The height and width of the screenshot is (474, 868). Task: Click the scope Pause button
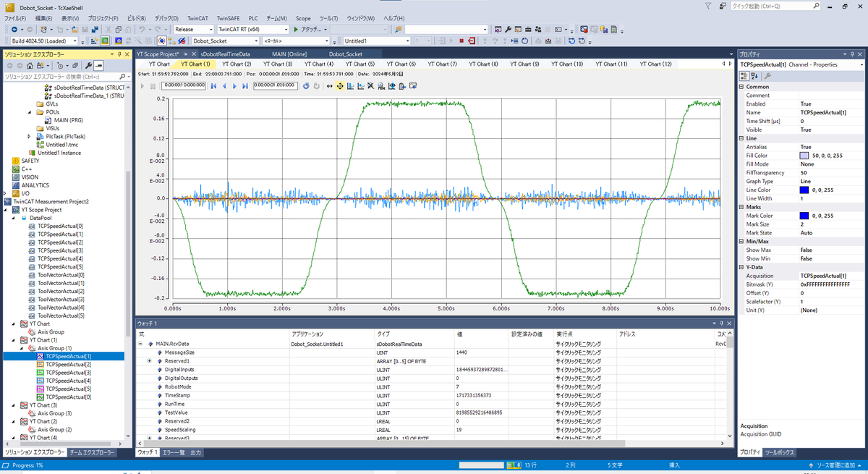coord(153,85)
